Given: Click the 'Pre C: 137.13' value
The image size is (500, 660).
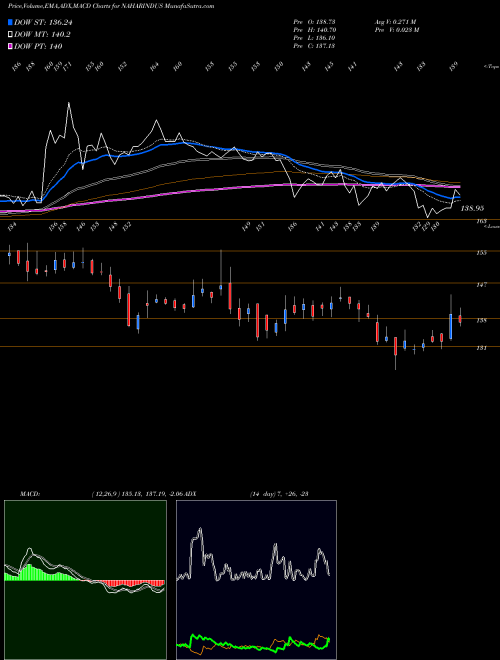Looking at the screenshot, I should coord(314,46).
